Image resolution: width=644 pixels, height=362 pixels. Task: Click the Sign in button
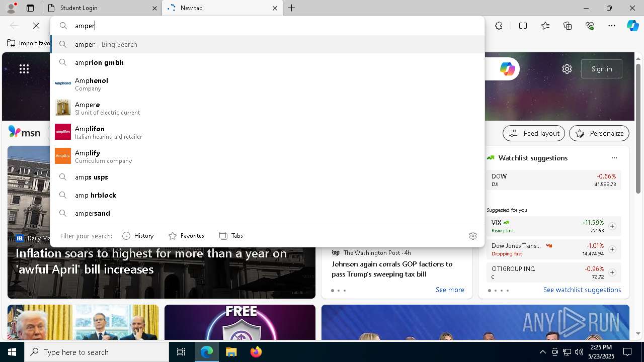pyautogui.click(x=602, y=69)
